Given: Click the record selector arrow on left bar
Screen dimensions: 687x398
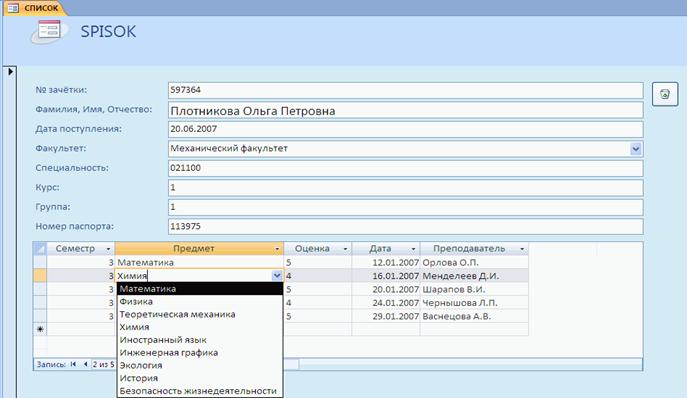Looking at the screenshot, I should 11,71.
